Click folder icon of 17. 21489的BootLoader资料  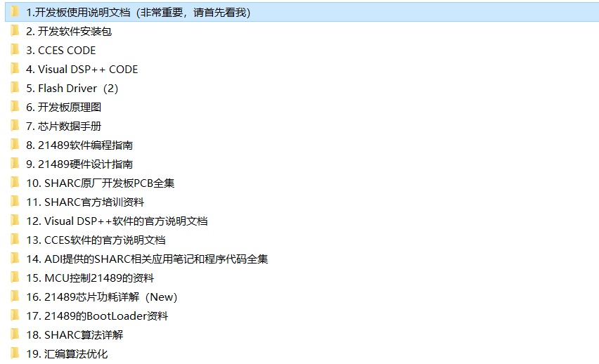[15, 315]
